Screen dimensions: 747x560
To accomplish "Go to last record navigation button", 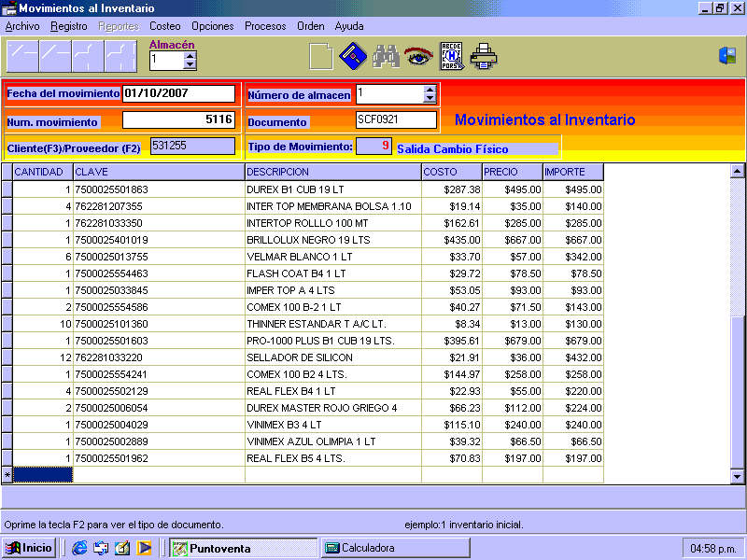I will pos(120,57).
